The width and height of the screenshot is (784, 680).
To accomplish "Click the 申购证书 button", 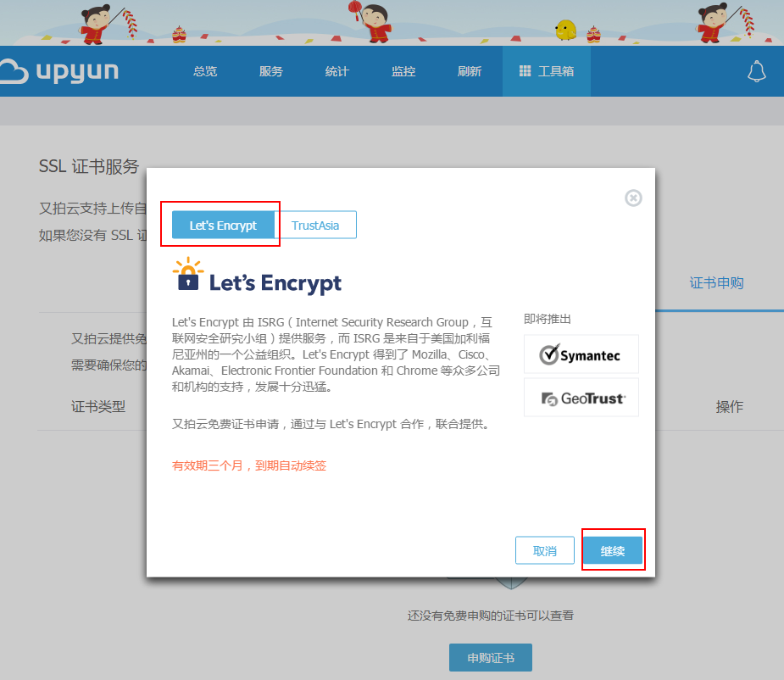I will [491, 658].
